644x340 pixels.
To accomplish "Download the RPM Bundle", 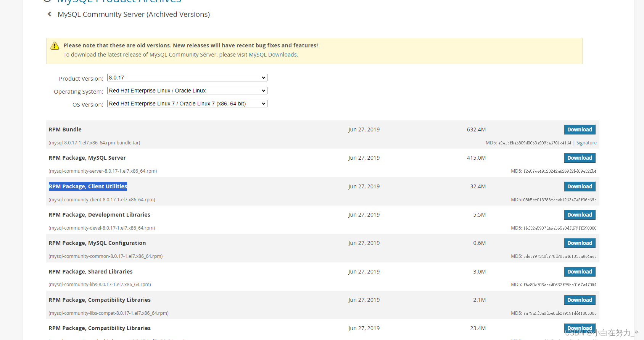I will [x=580, y=130].
